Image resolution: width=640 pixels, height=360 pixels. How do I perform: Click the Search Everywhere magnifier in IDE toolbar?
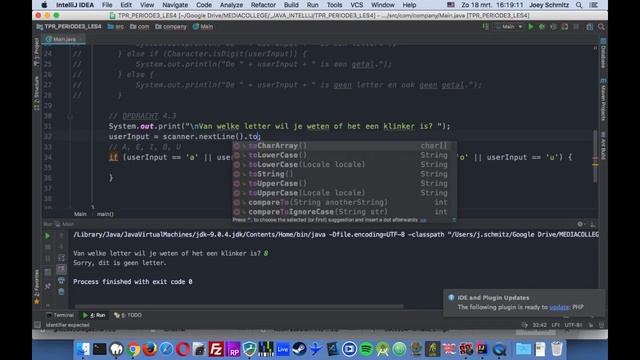coord(601,27)
